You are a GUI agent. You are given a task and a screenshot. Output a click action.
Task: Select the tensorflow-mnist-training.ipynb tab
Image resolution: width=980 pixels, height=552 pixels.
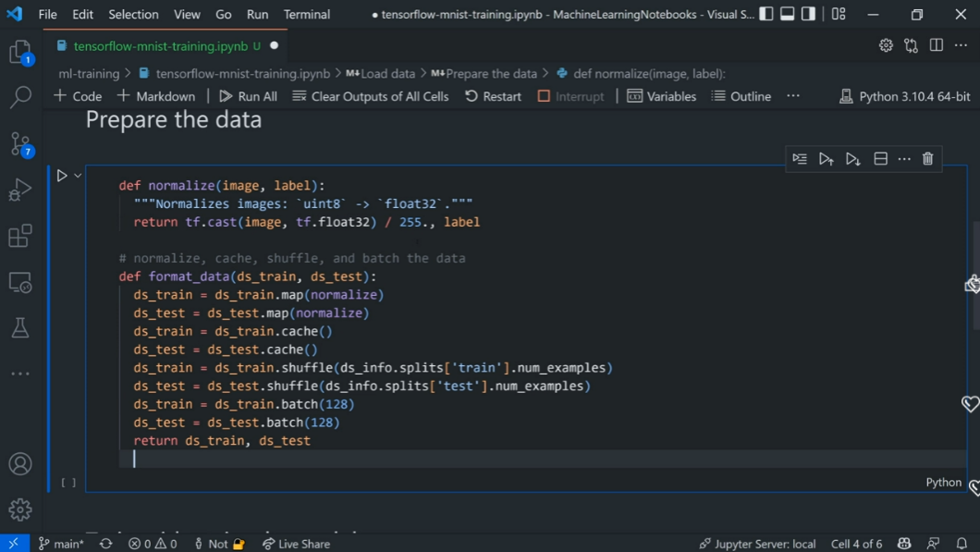point(160,45)
